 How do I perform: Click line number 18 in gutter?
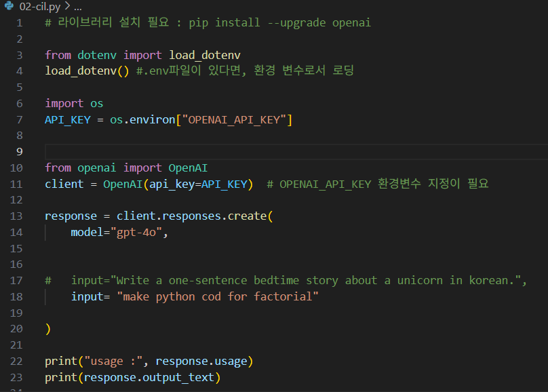coord(16,297)
